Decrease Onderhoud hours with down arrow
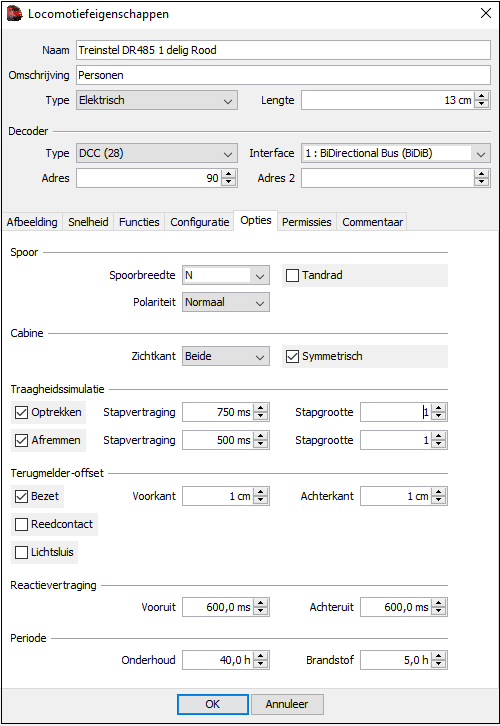Viewport: 500px width, 726px height. (261, 664)
